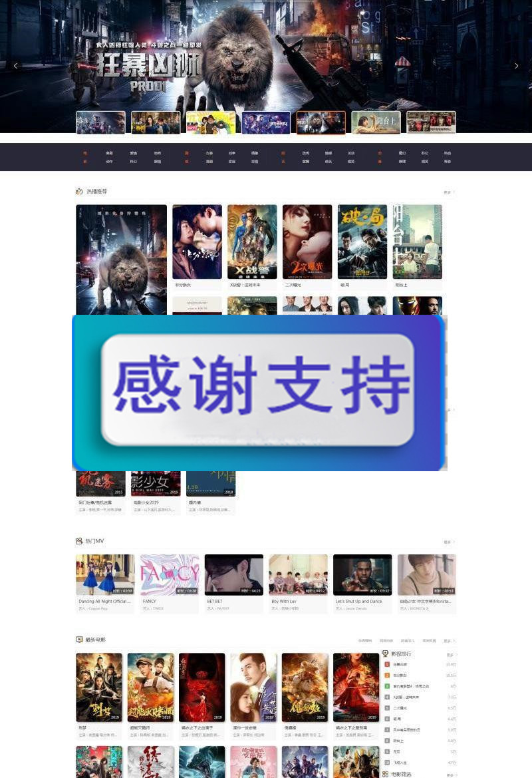
Task: Open 更多 link in 热播推荐 section
Action: (448, 192)
